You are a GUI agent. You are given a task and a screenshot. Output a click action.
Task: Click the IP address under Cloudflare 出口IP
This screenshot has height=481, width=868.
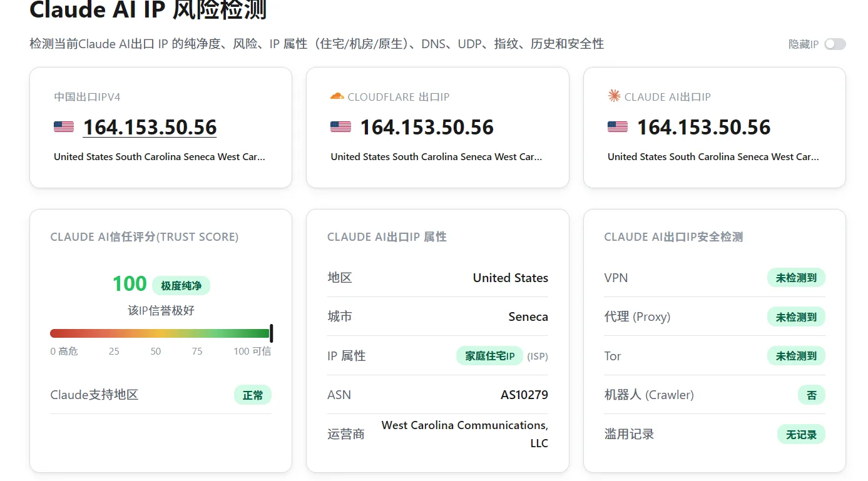(x=427, y=128)
